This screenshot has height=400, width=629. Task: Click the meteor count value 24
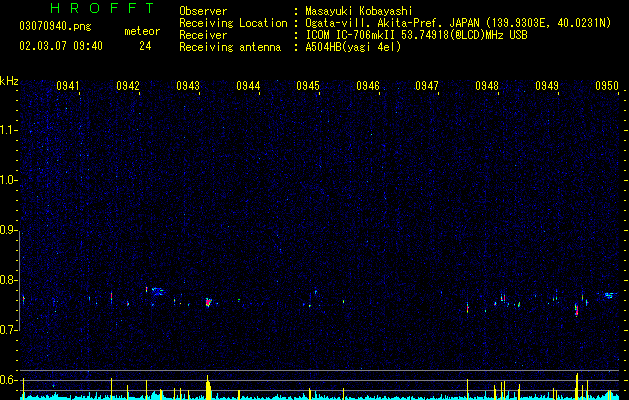pos(145,46)
